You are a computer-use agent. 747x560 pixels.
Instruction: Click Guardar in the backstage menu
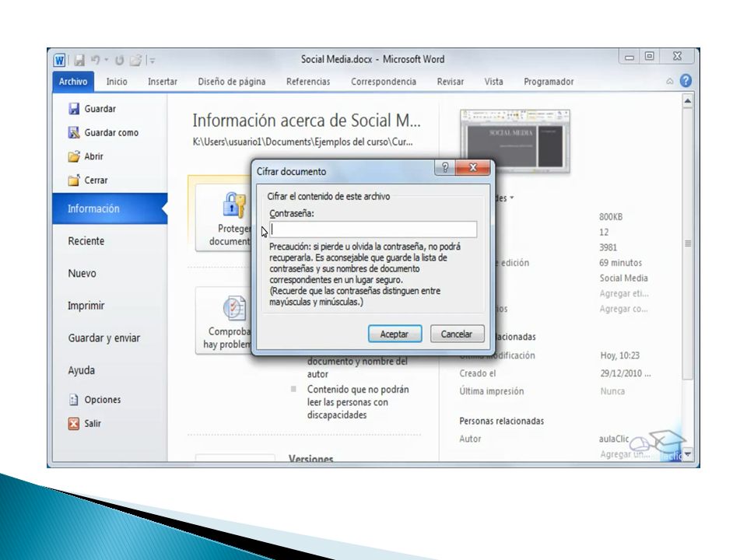tap(93, 109)
